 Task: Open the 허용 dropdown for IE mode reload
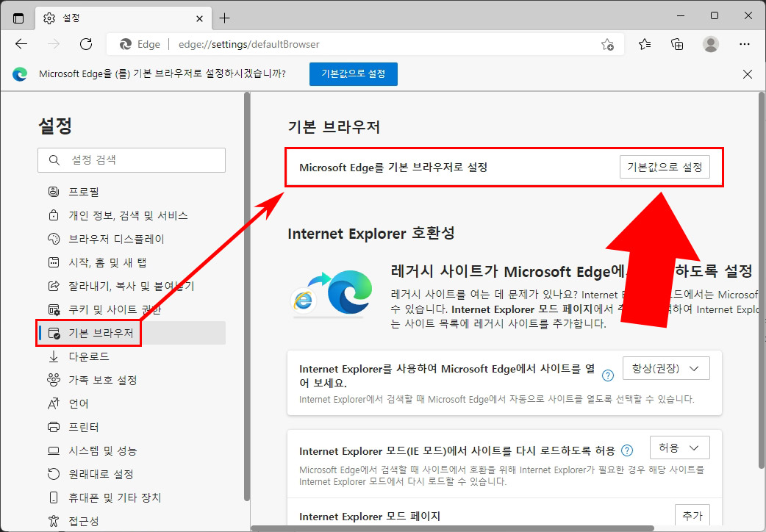pos(680,447)
